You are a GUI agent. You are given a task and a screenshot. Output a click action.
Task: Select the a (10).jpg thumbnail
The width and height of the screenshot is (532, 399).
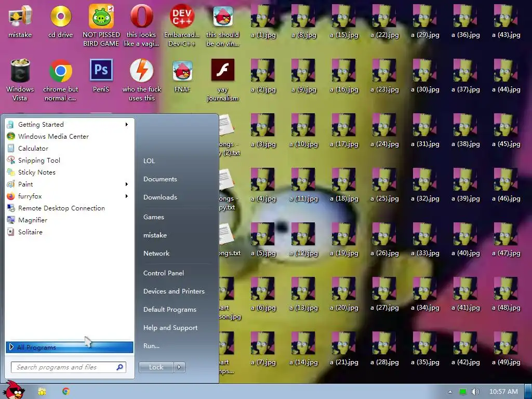tap(303, 125)
